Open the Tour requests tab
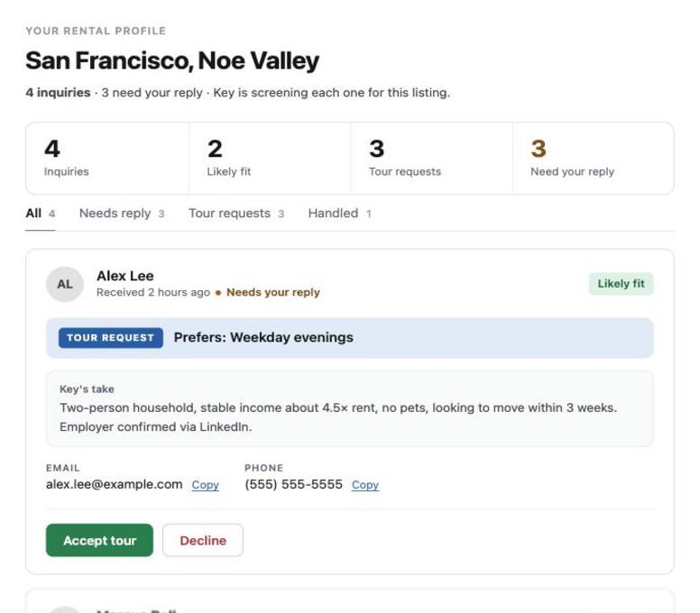Viewport: 700px width, 613px height. (x=236, y=214)
